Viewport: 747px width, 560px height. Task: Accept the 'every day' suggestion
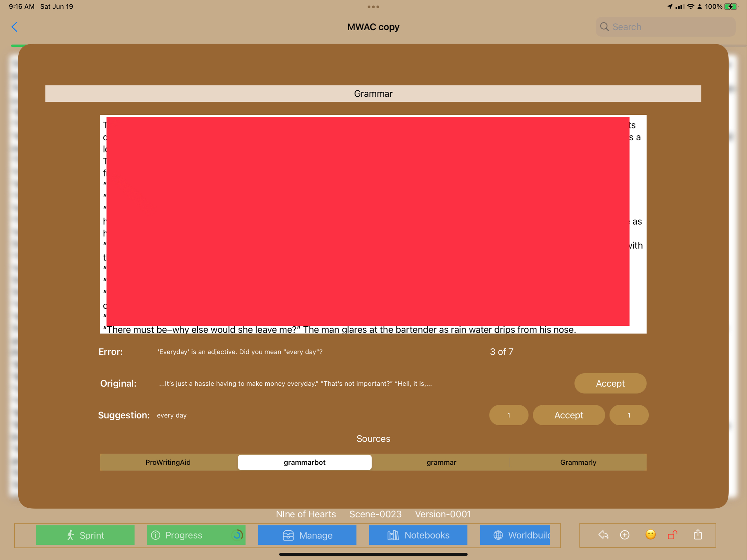click(568, 415)
